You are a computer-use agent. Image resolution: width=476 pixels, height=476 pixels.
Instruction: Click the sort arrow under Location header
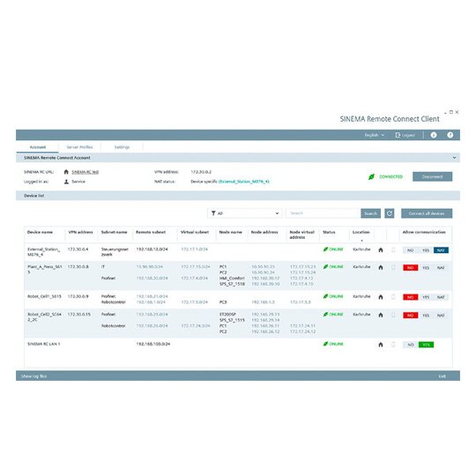click(361, 241)
